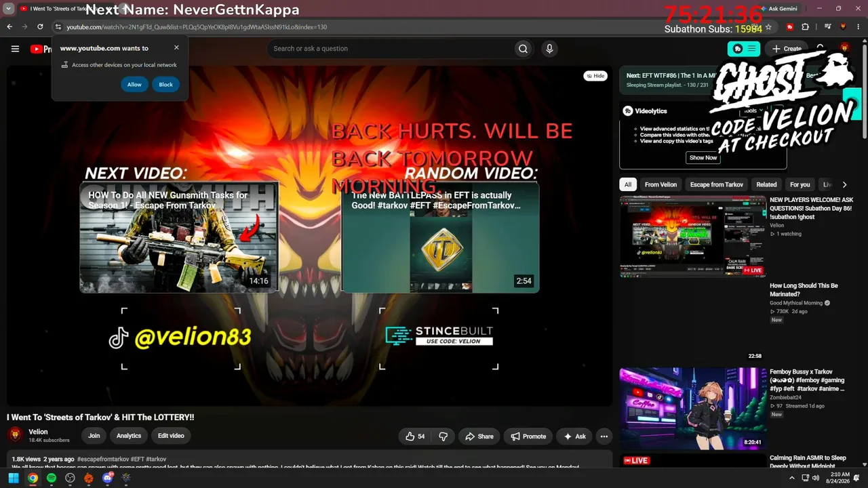This screenshot has width=868, height=488.
Task: Click the search magnifier button
Action: [x=523, y=49]
